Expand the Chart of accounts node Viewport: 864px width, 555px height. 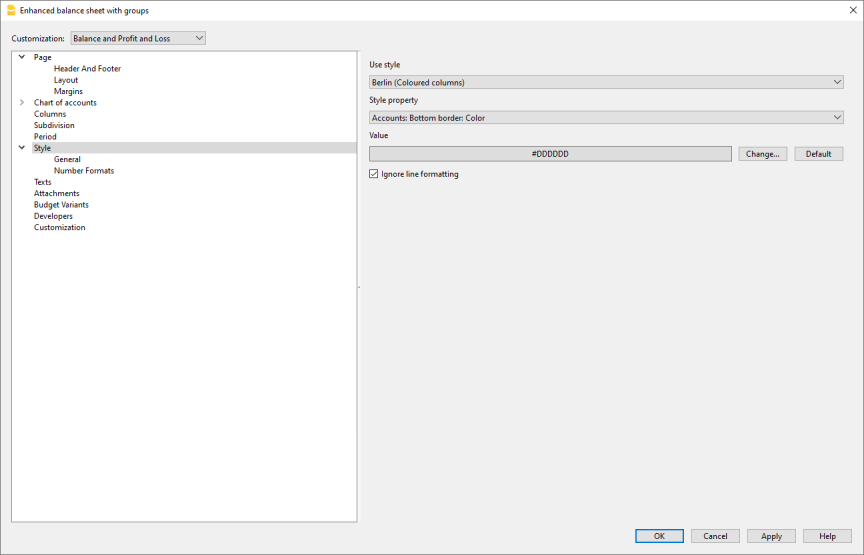22,103
